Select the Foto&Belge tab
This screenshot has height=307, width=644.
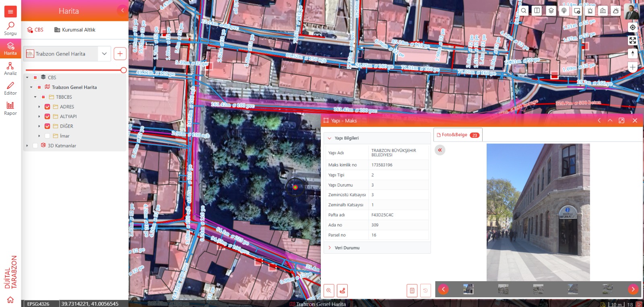[454, 135]
